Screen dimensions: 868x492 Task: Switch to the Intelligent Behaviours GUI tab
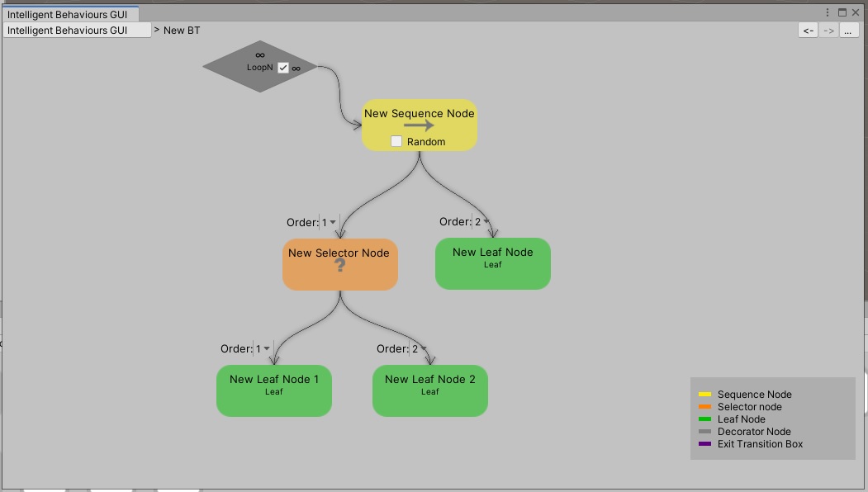click(70, 14)
